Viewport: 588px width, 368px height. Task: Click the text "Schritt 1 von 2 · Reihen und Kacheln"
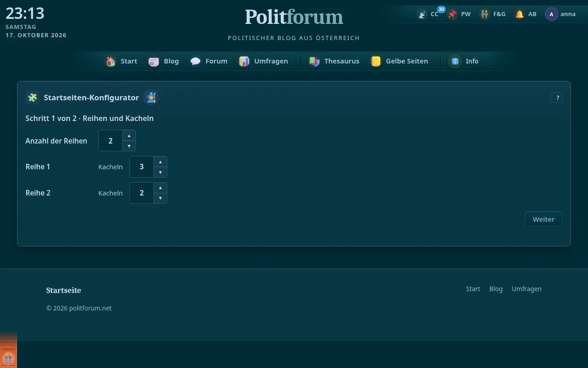90,118
